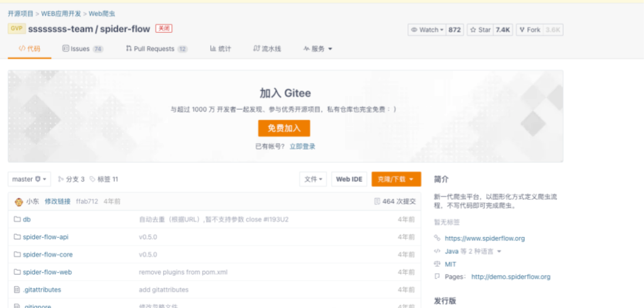
Task: Click the 暂无标签 text
Action: pos(447,222)
